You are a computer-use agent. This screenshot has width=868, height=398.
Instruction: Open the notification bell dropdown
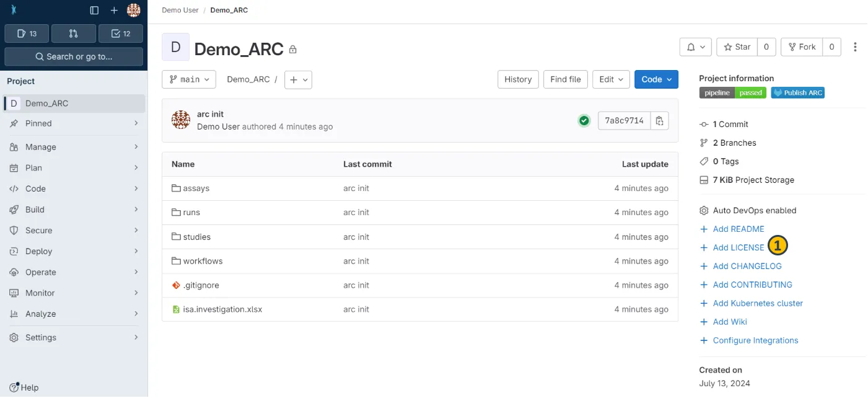[695, 47]
